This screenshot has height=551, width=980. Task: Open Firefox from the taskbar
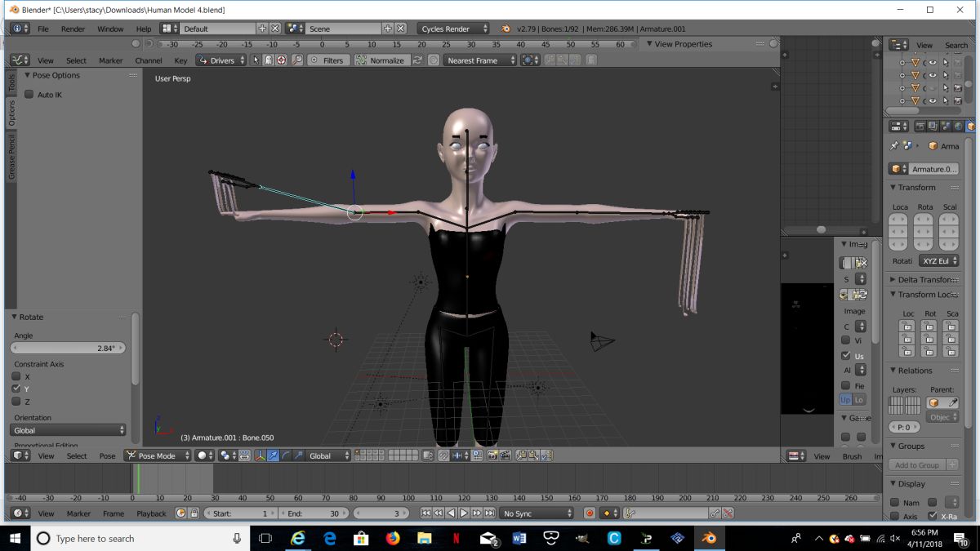pyautogui.click(x=393, y=539)
